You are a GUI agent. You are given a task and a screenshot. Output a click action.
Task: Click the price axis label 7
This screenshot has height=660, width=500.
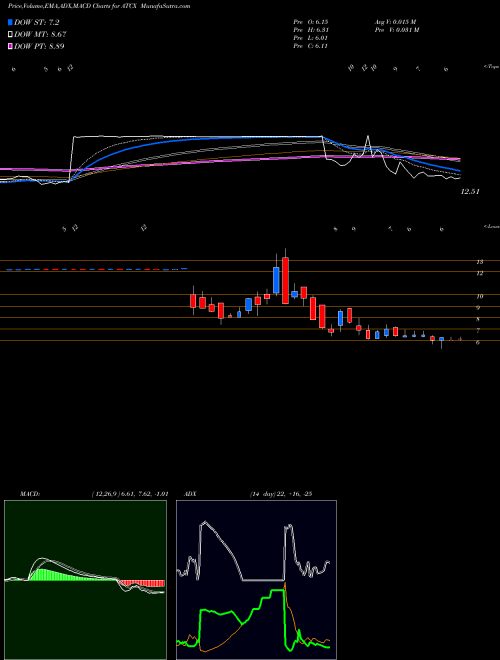click(478, 331)
